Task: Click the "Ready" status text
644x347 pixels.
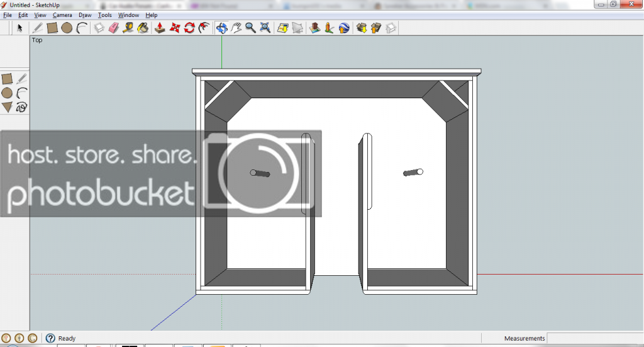Action: [67, 338]
